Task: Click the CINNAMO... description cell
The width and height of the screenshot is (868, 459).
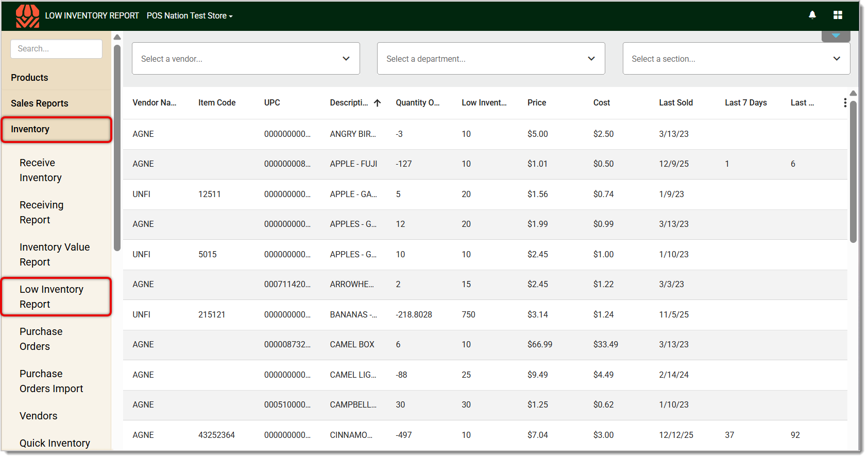Action: click(x=351, y=435)
